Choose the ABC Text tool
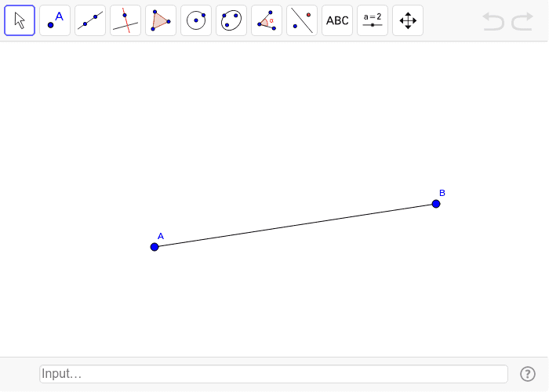This screenshot has height=392, width=549. 337,20
